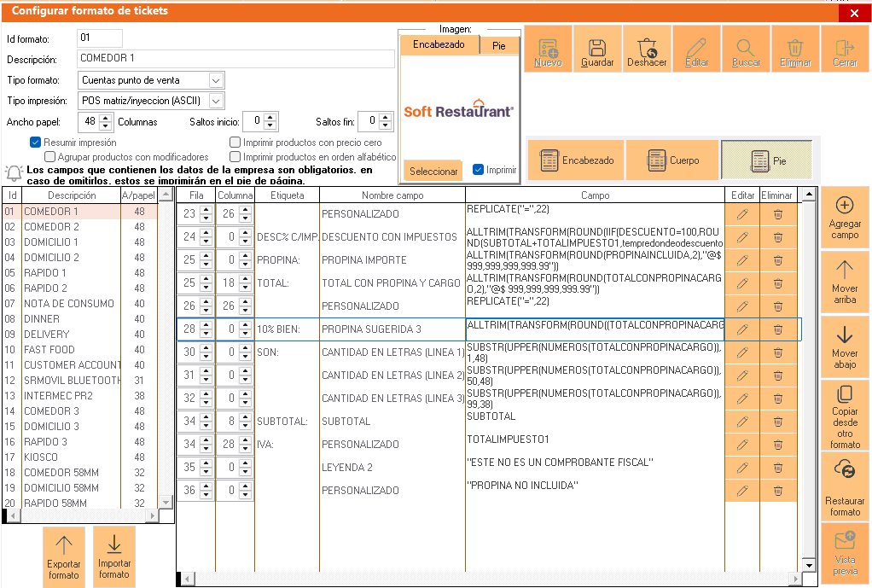
Task: Open the Tipo impresión dropdown
Action: pos(216,101)
